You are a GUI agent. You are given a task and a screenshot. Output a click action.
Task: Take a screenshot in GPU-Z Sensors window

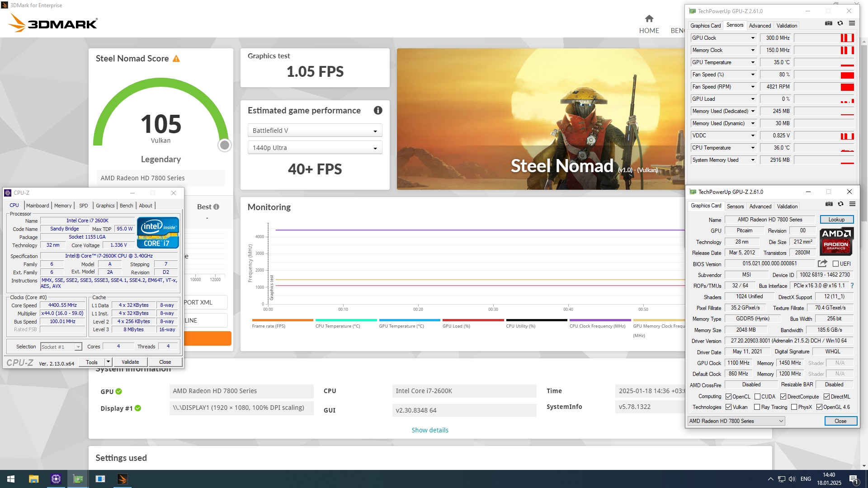[828, 23]
